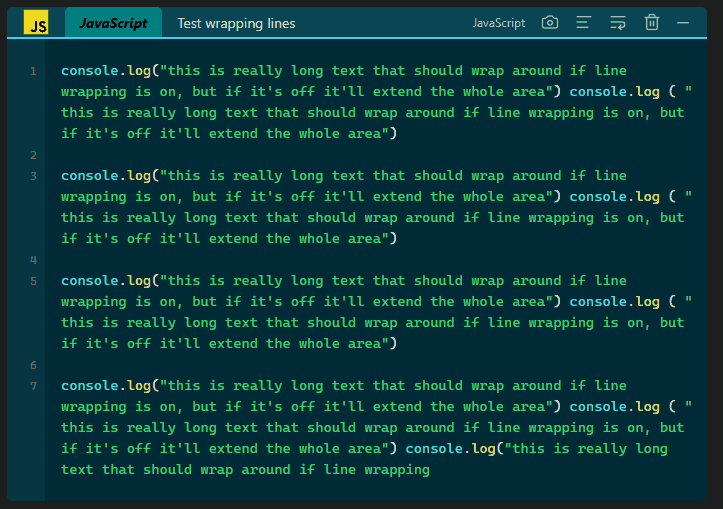Click the "Test wrapping lines" title field
This screenshot has height=509, width=723.
click(x=236, y=23)
